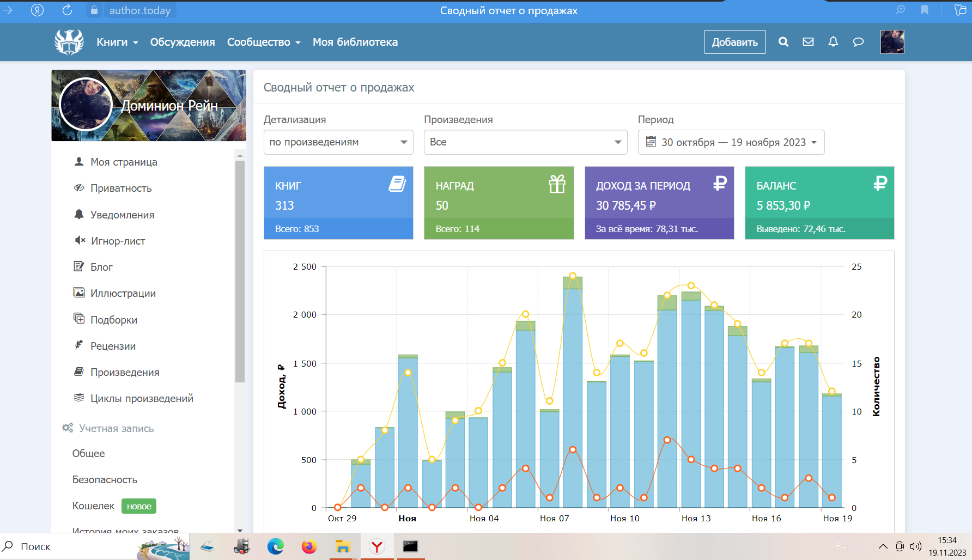
Task: Open the Период date range picker
Action: click(x=731, y=142)
